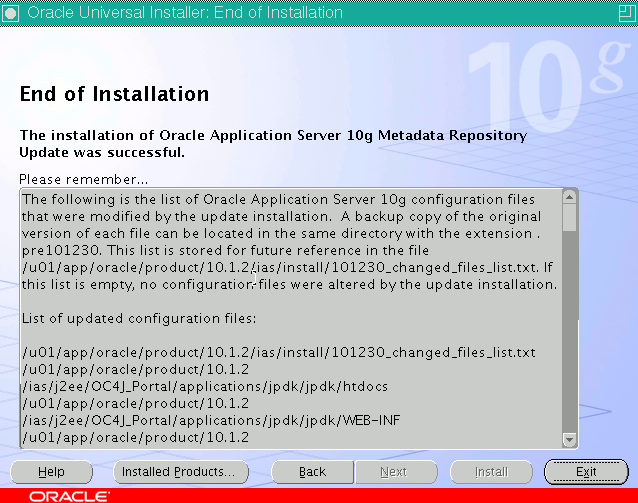Click the line ending 'jpdk/WEB-INF'
This screenshot has height=503, width=638.
(x=212, y=420)
